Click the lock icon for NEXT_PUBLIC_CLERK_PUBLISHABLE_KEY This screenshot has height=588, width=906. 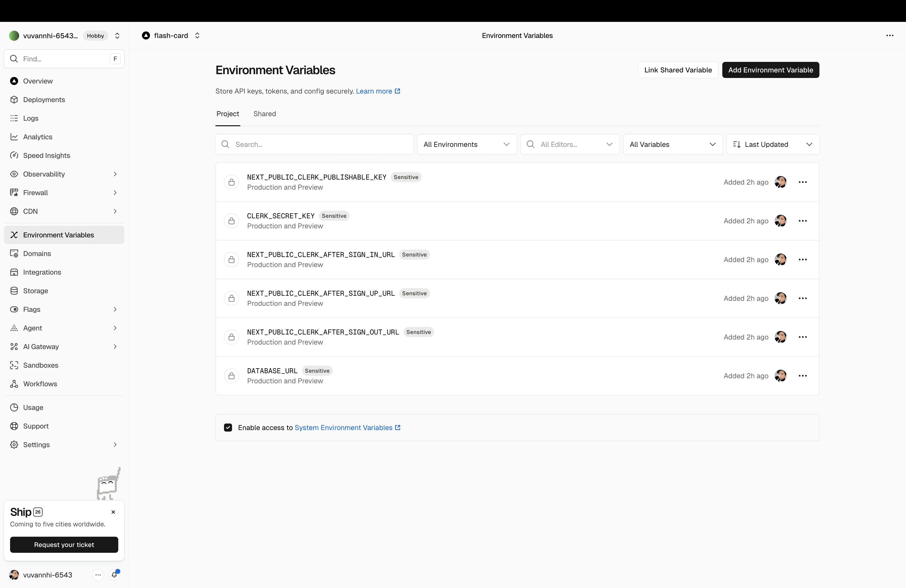point(232,182)
